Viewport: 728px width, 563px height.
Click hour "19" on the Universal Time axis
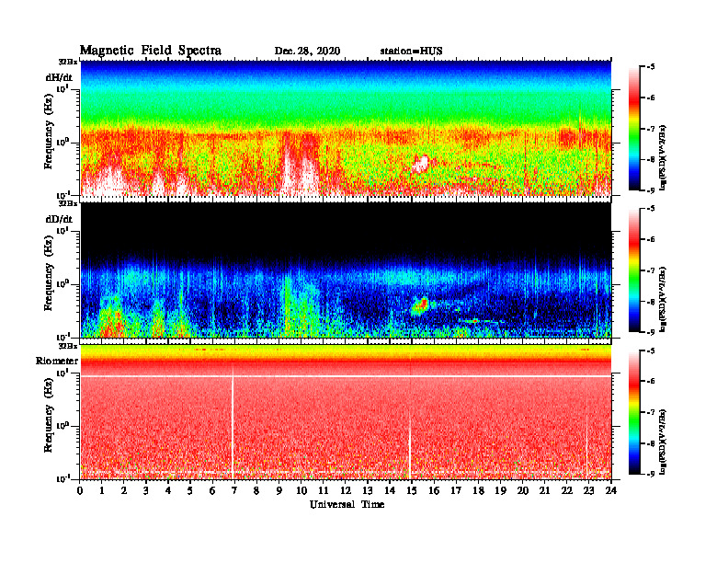click(x=500, y=490)
